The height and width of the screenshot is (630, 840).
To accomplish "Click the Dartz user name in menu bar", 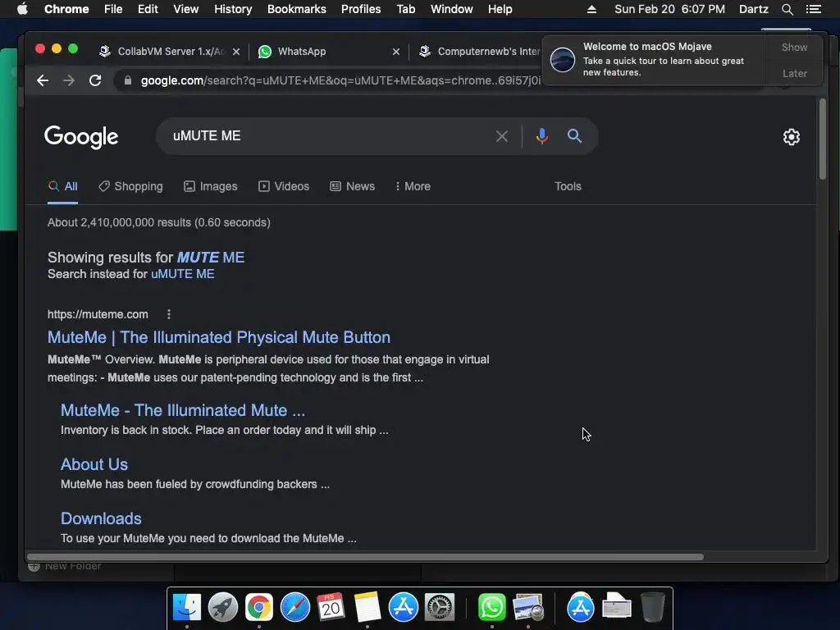I will coord(753,9).
